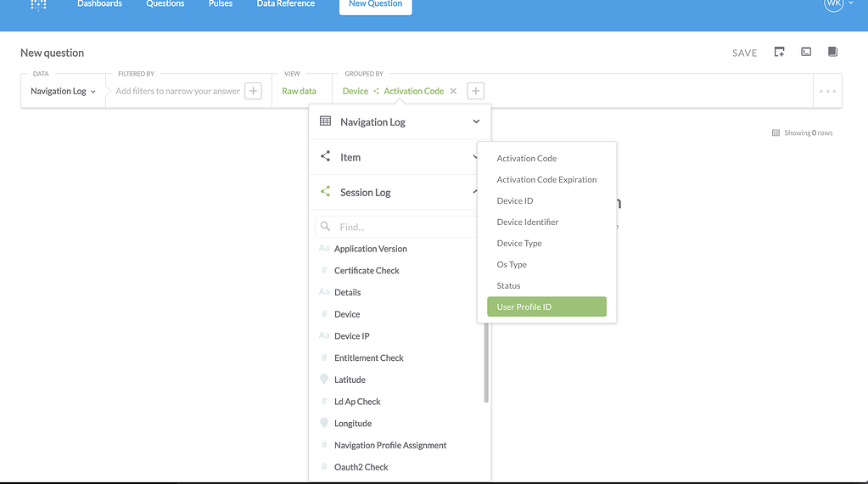This screenshot has height=484, width=868.
Task: Click the add filter plus button
Action: (x=253, y=92)
